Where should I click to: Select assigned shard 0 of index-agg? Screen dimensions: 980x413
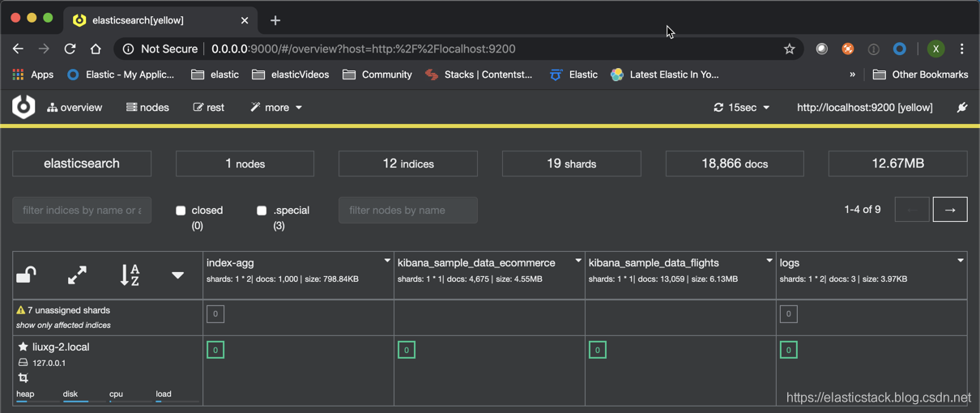click(215, 350)
